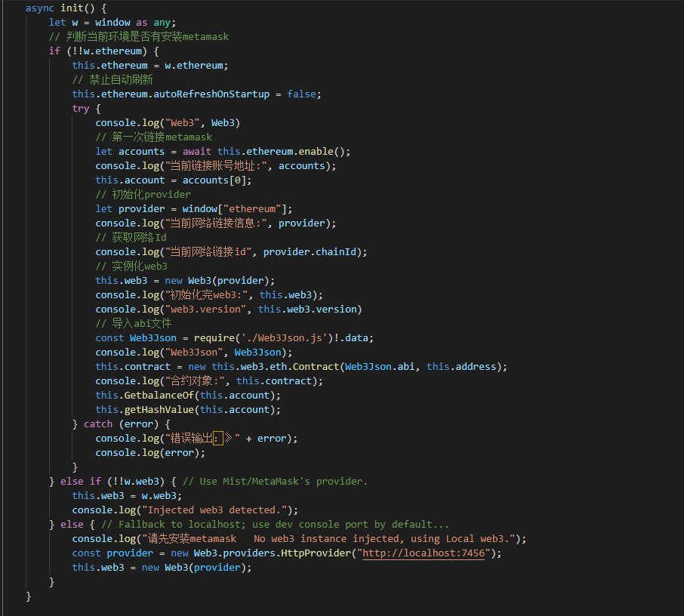The width and height of the screenshot is (684, 616).
Task: Click 'this.web3 = new Web3(provider);' in try block
Action: pos(185,281)
